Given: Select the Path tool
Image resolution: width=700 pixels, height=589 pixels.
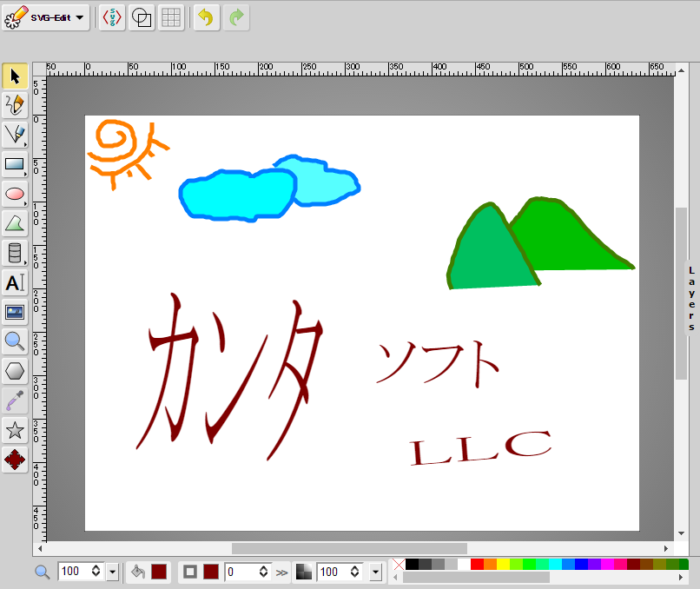Looking at the screenshot, I should [x=15, y=223].
